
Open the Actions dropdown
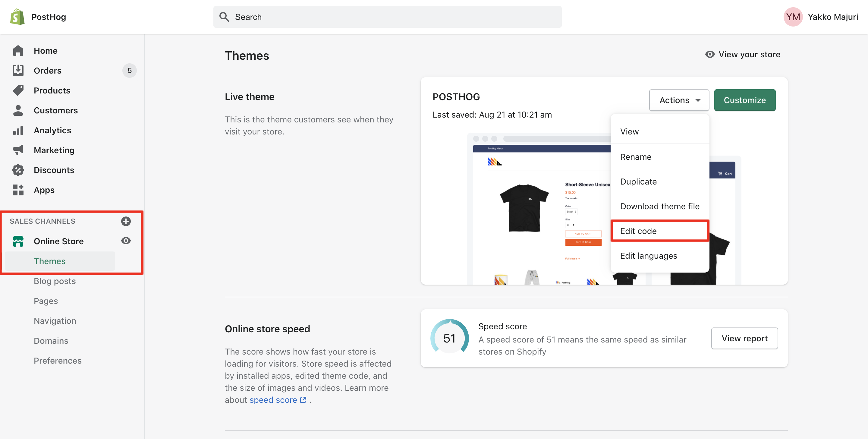tap(679, 100)
